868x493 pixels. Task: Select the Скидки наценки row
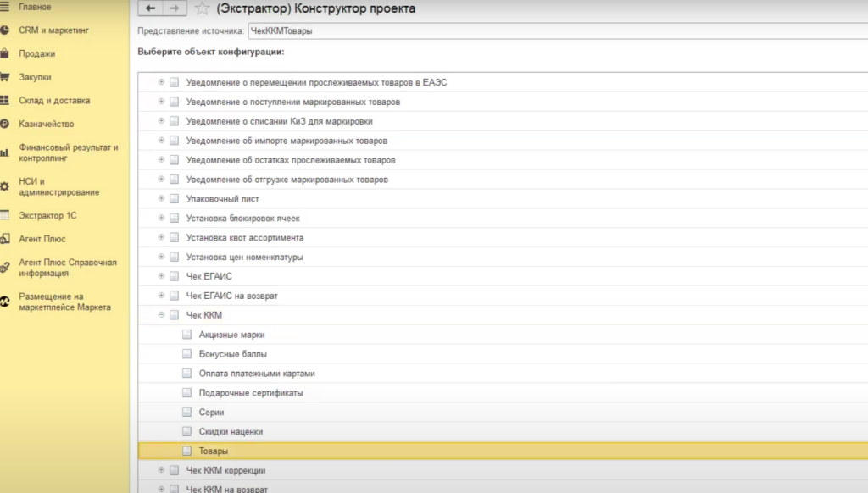[x=231, y=432]
